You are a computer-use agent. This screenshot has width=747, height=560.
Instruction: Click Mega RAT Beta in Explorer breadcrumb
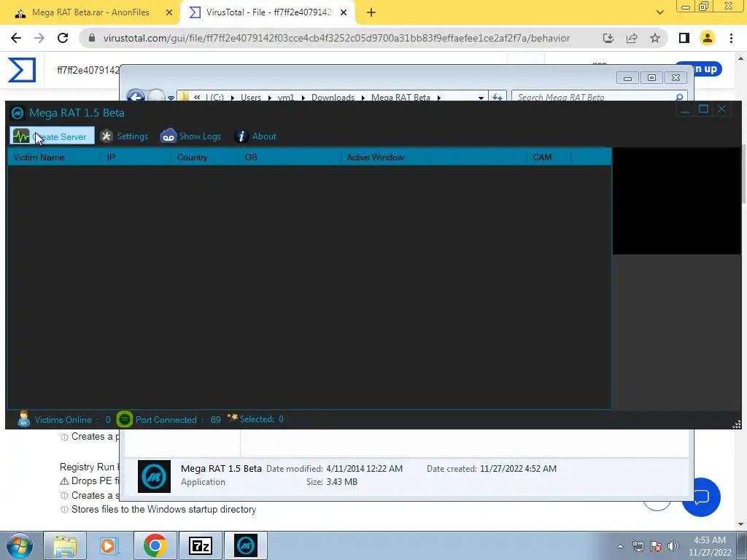400,97
